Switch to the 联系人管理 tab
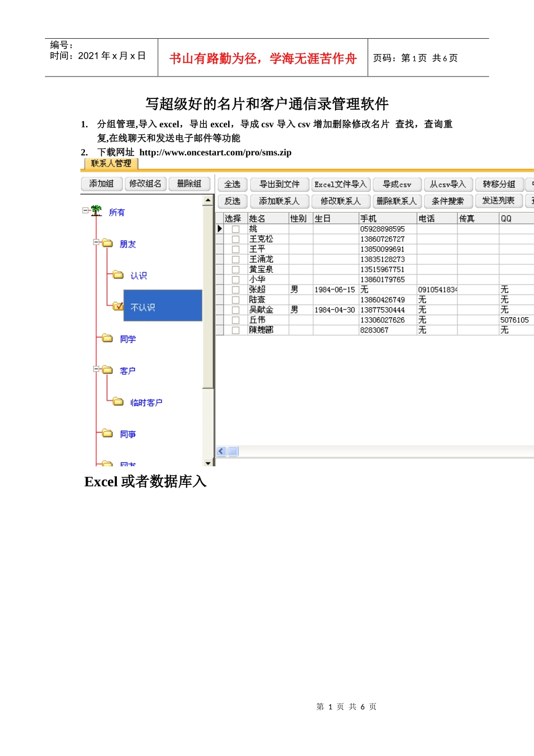This screenshot has width=534, height=756. point(111,163)
